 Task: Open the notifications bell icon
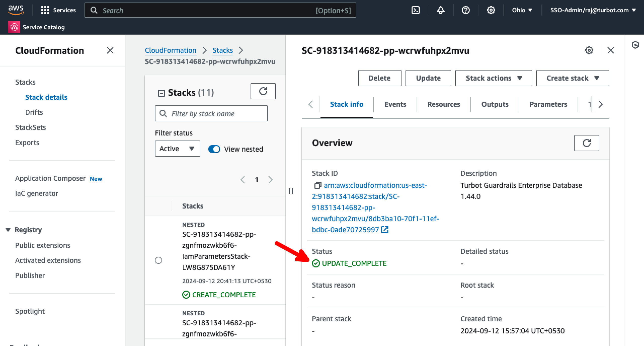[440, 10]
